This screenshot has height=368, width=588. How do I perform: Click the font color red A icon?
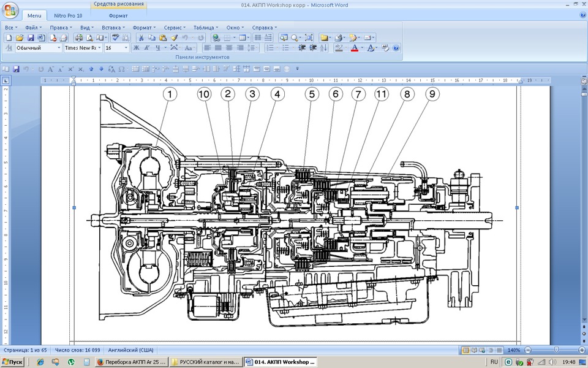tap(354, 48)
